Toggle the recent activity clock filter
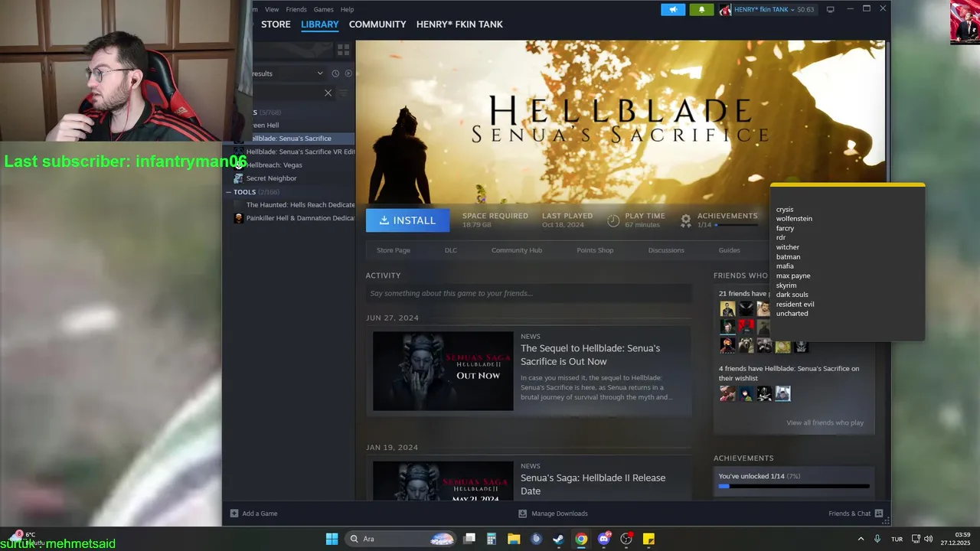980x551 pixels. click(x=335, y=73)
